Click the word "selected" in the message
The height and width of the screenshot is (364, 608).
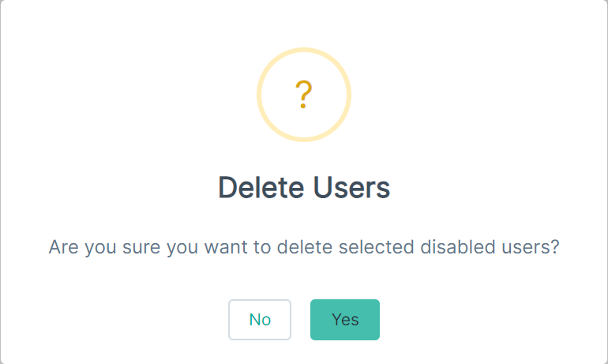[x=377, y=247]
